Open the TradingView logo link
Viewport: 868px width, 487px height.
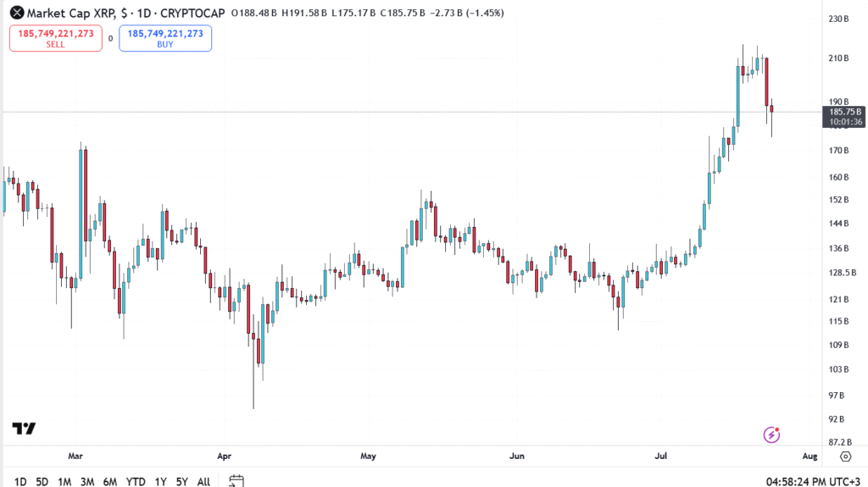(x=24, y=429)
